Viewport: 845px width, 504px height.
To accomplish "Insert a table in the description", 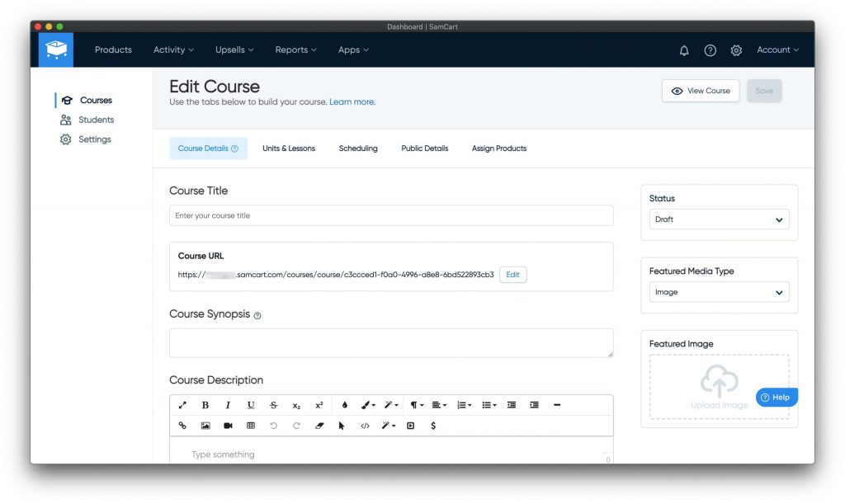I will [251, 426].
